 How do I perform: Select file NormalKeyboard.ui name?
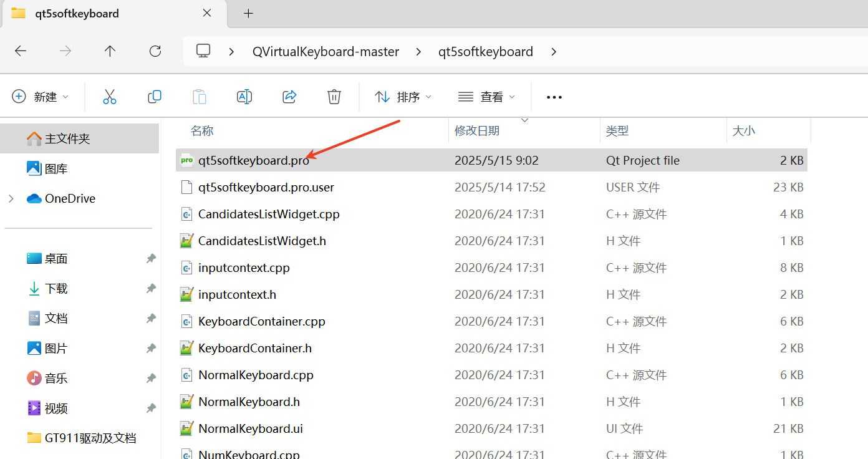[251, 428]
